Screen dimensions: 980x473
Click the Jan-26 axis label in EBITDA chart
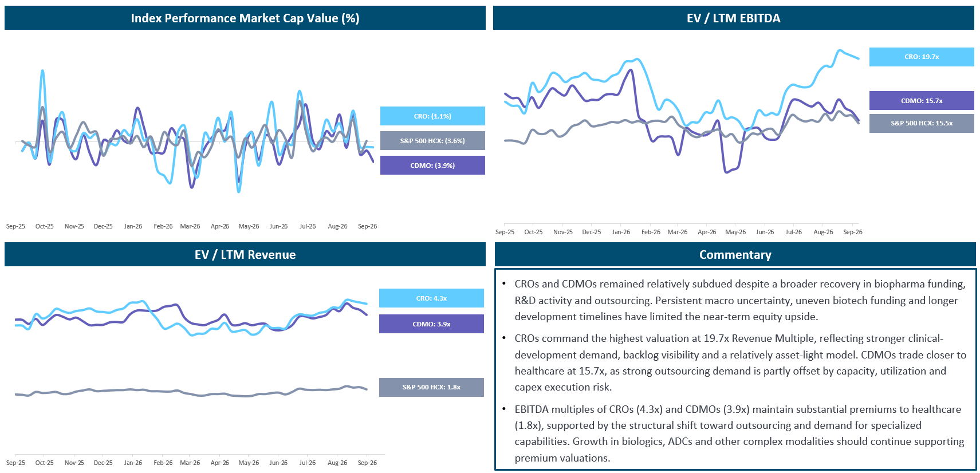[x=621, y=232]
